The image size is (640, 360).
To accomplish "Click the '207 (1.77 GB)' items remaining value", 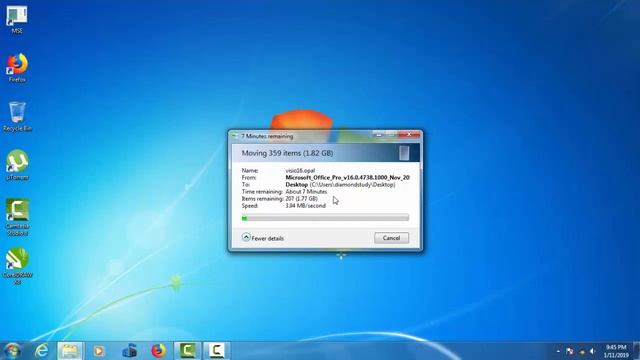I will pyautogui.click(x=301, y=198).
